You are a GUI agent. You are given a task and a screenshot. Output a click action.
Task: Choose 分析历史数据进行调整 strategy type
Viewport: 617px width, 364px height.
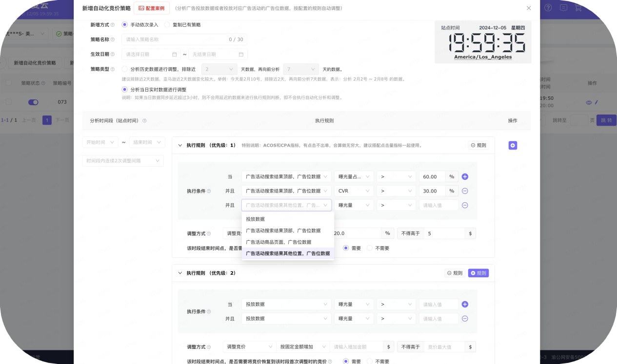click(x=125, y=69)
